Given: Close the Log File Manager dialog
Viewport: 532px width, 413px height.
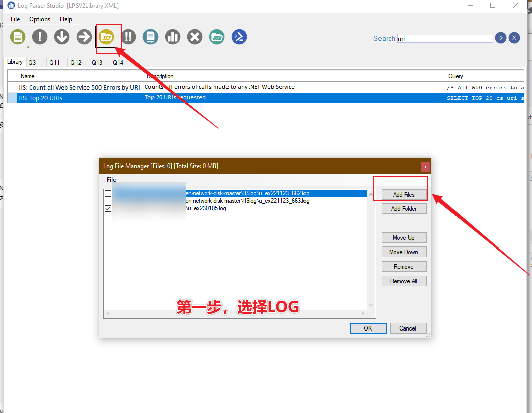Looking at the screenshot, I should (x=425, y=167).
